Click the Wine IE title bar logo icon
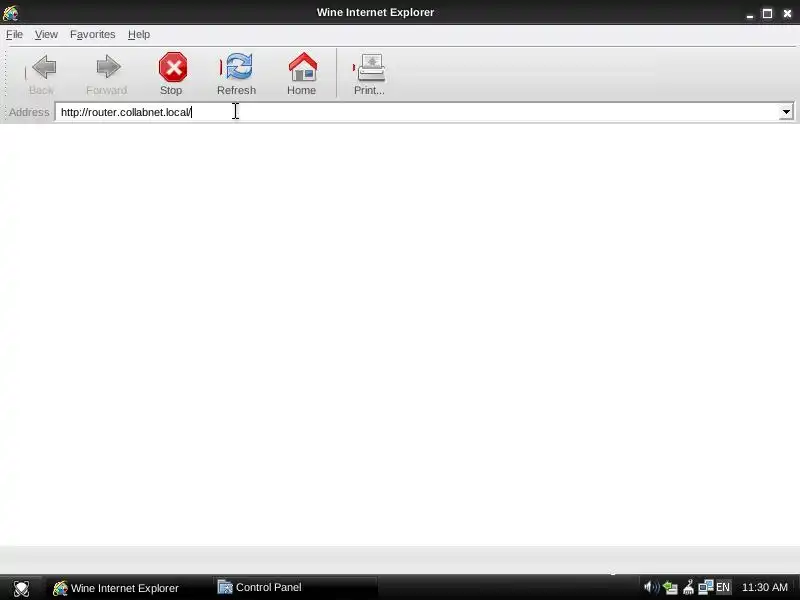The height and width of the screenshot is (600, 800). 10,12
